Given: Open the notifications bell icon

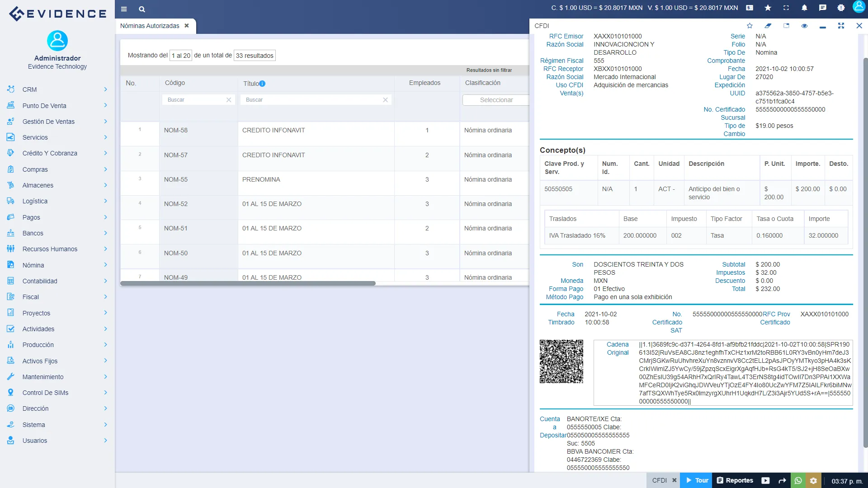Looking at the screenshot, I should (804, 8).
